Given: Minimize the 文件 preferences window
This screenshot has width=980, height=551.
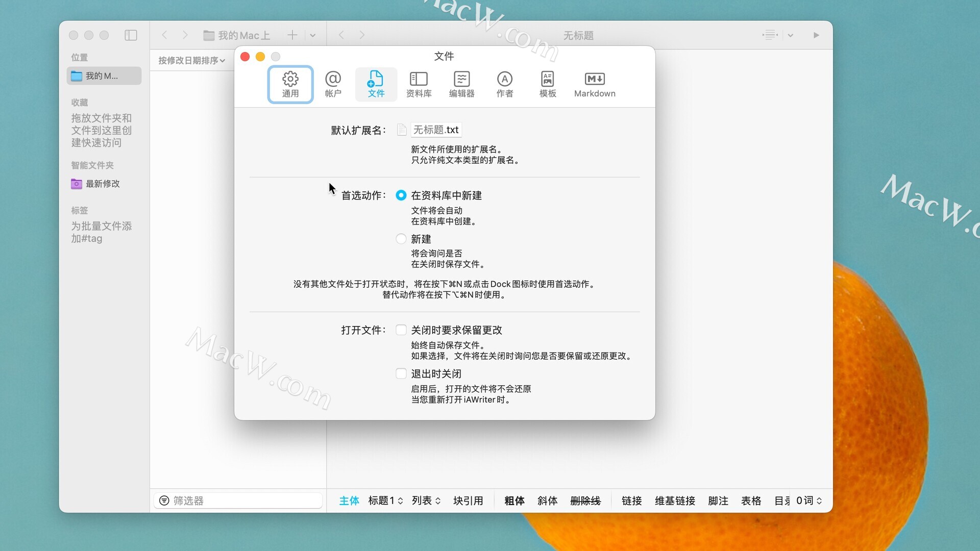Looking at the screenshot, I should coord(260,57).
